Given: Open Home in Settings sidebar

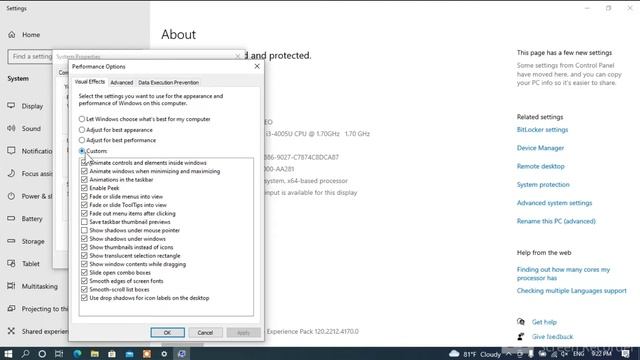Looking at the screenshot, I should point(24,35).
